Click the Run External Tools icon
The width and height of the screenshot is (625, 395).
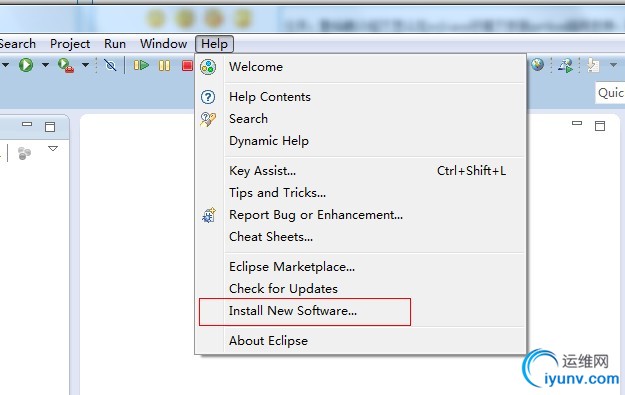point(66,65)
